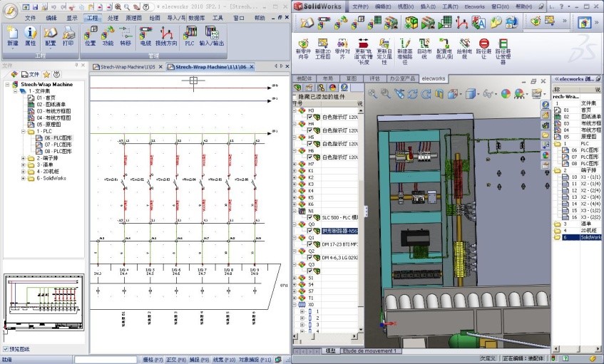Image resolution: width=604 pixels, height=364 pixels.
Task: Open 属性 (Properties) in elecworks ribbon
Action: point(31,36)
